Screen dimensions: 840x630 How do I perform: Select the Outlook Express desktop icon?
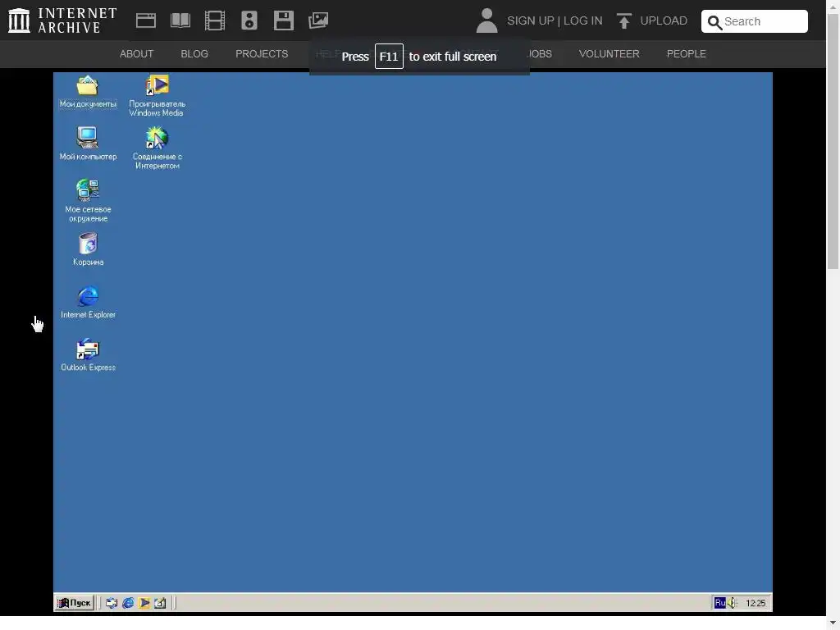coord(88,354)
